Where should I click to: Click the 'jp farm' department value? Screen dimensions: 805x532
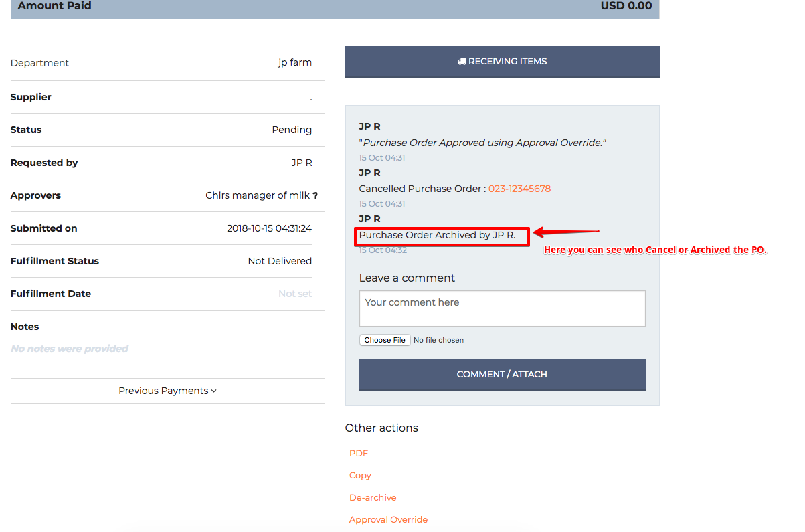tap(295, 63)
